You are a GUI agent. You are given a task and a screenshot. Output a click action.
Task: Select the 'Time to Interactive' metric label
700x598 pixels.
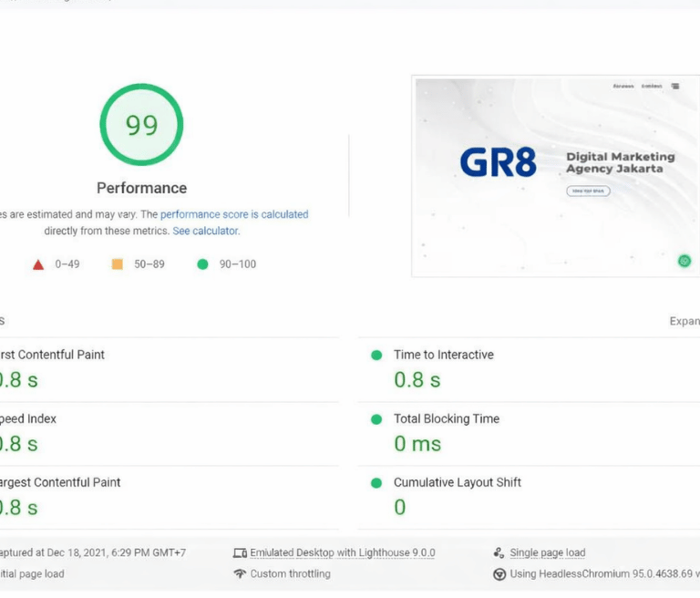[444, 355]
